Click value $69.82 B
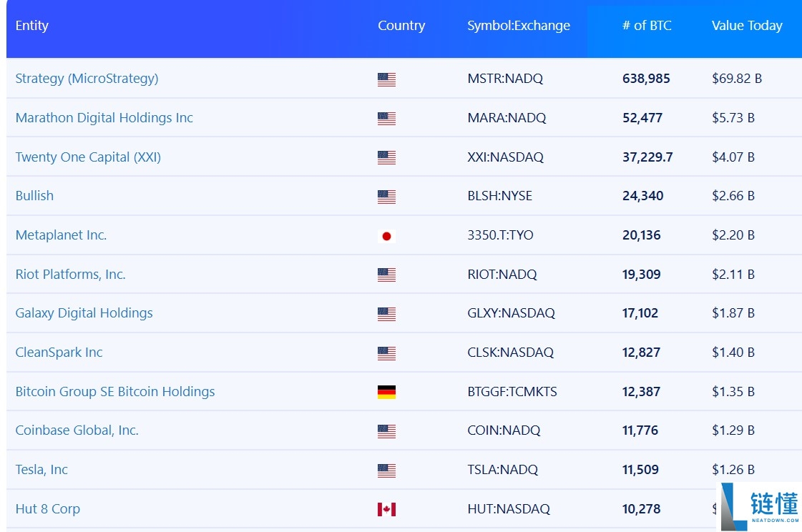Viewport: 802px width, 532px height. 737,79
